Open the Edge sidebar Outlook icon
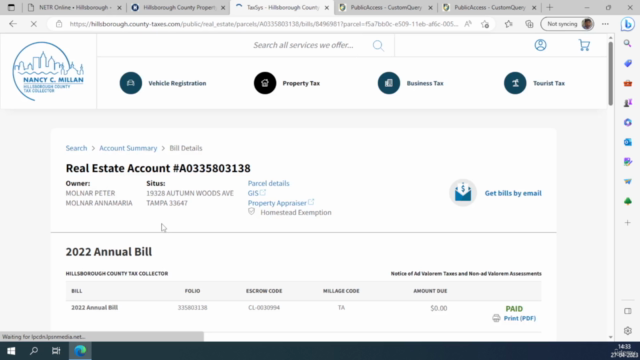Image resolution: width=640 pixels, height=360 pixels. pos(627,142)
